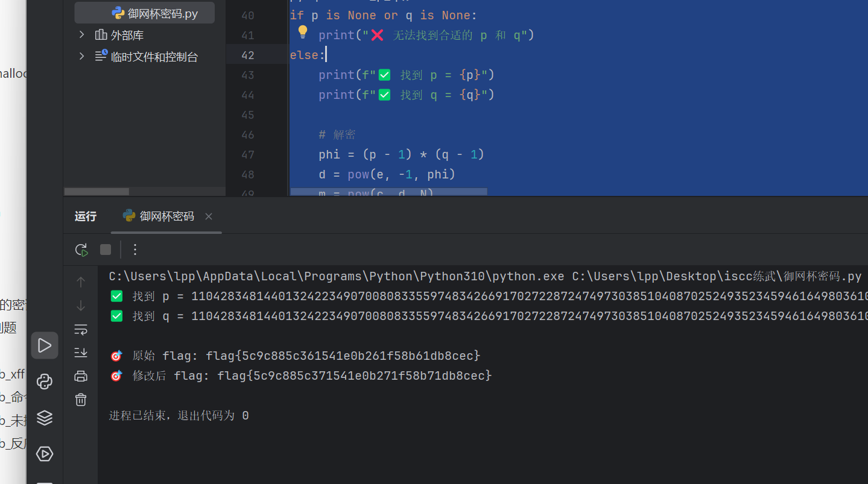This screenshot has width=868, height=484.
Task: Expand the 外部库 tree node
Action: (x=82, y=35)
